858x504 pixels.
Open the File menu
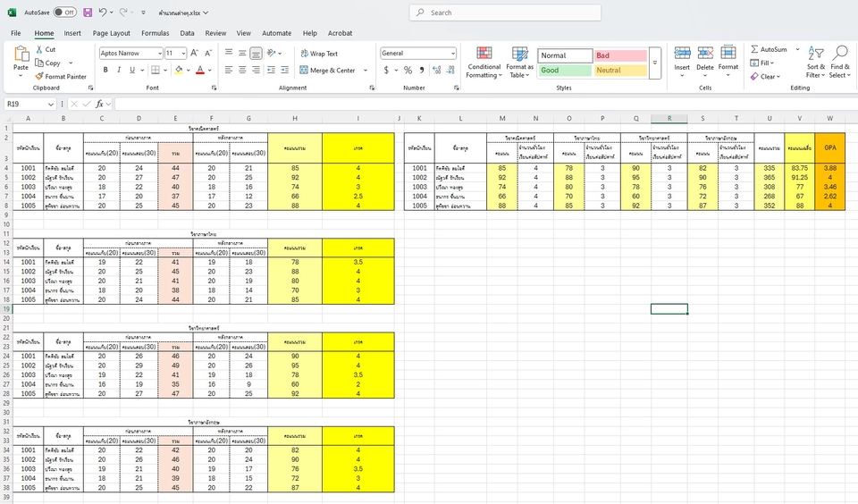click(16, 33)
